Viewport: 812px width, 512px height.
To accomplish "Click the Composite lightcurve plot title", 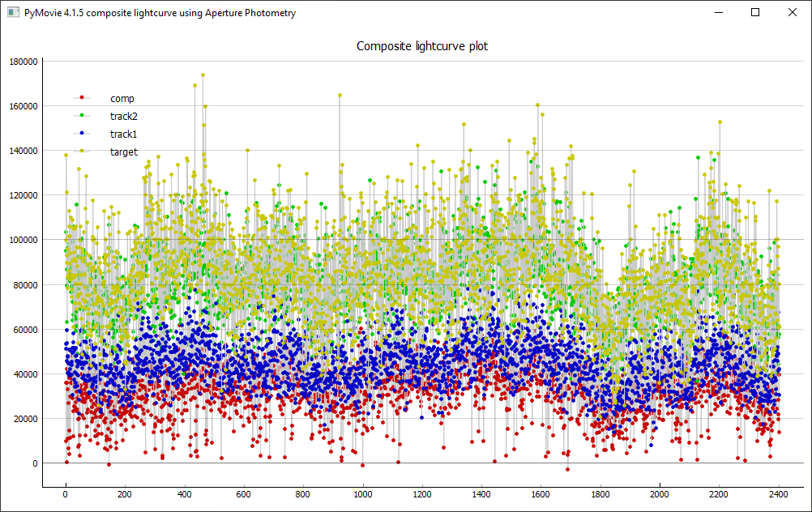I will pos(422,46).
